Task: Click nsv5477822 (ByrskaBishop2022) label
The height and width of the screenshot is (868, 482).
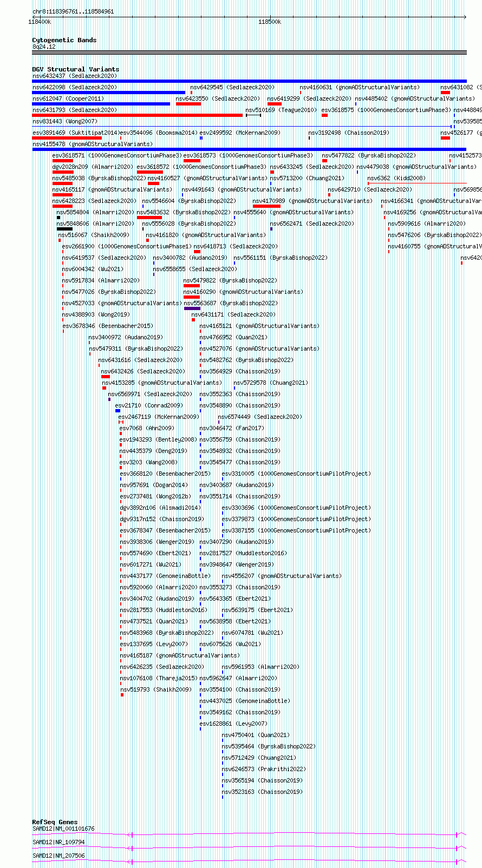Action: click(x=369, y=156)
